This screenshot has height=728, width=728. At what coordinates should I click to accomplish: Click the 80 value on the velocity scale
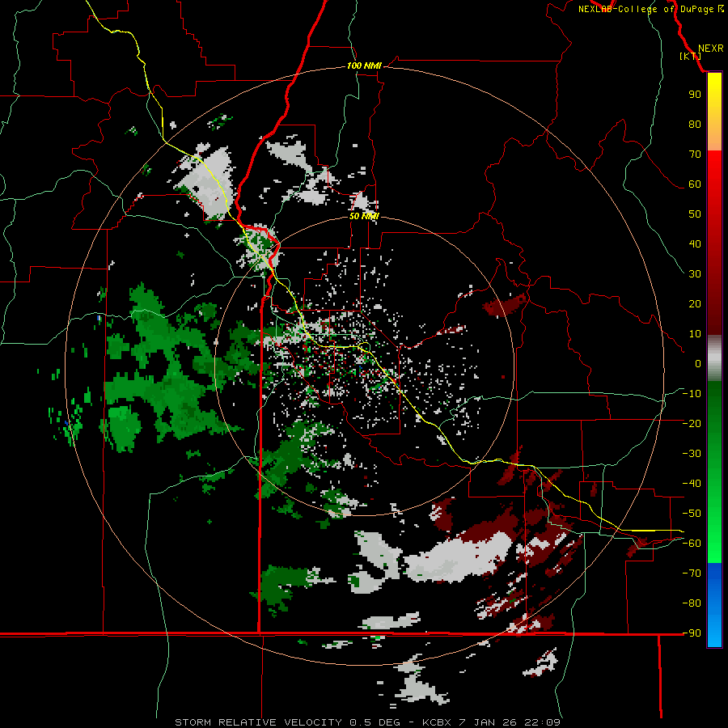[695, 124]
